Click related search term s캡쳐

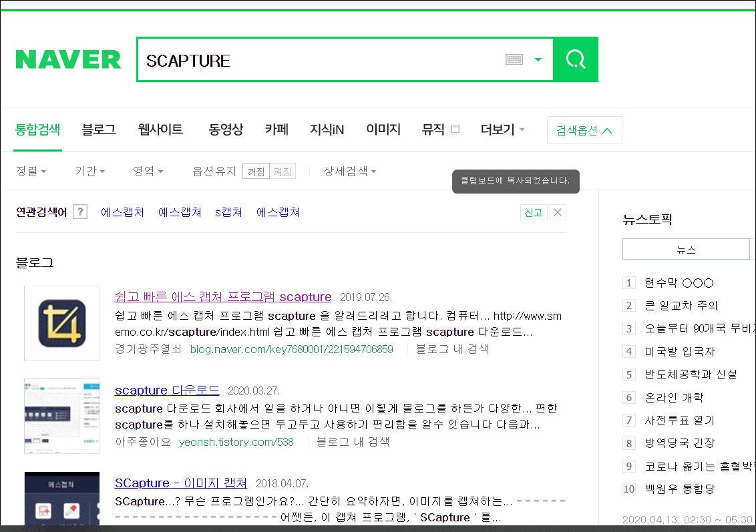pos(228,212)
